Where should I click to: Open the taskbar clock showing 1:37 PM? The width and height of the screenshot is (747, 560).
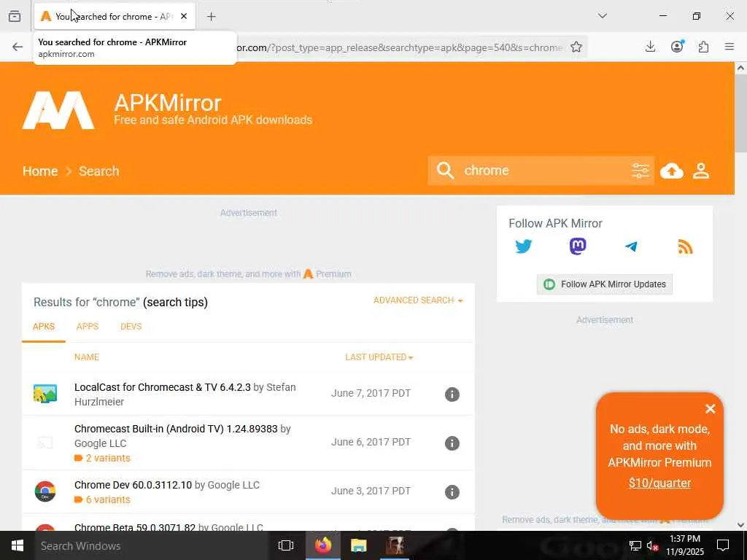(684, 545)
